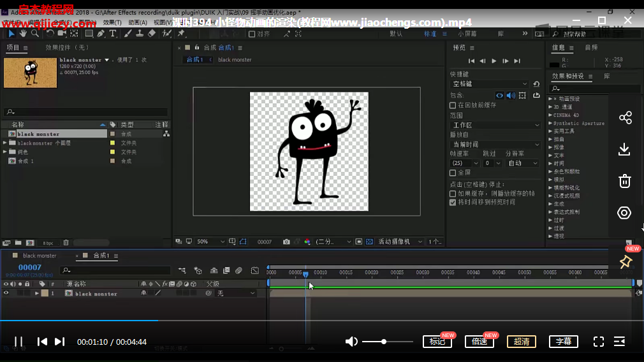The image size is (644, 362).
Task: Select the Zoom magnifier tool
Action: [x=35, y=34]
